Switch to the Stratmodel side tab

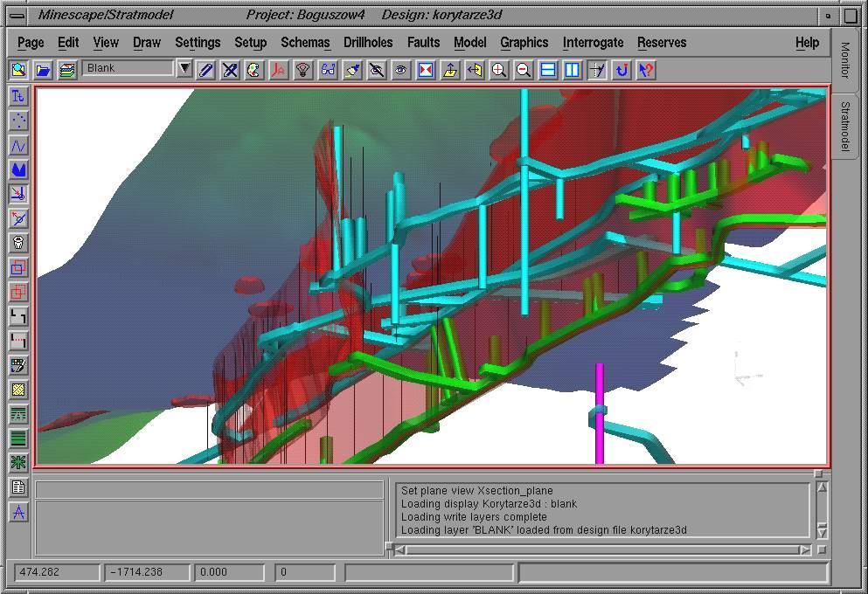[844, 126]
